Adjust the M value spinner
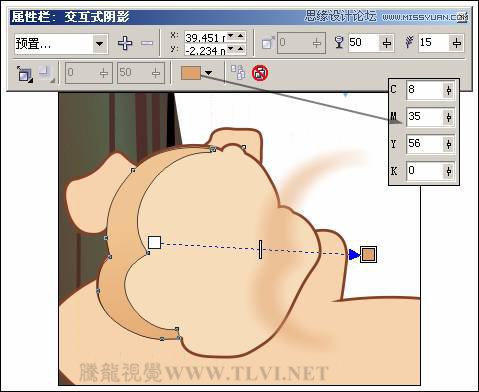The height and width of the screenshot is (392, 479). (449, 117)
